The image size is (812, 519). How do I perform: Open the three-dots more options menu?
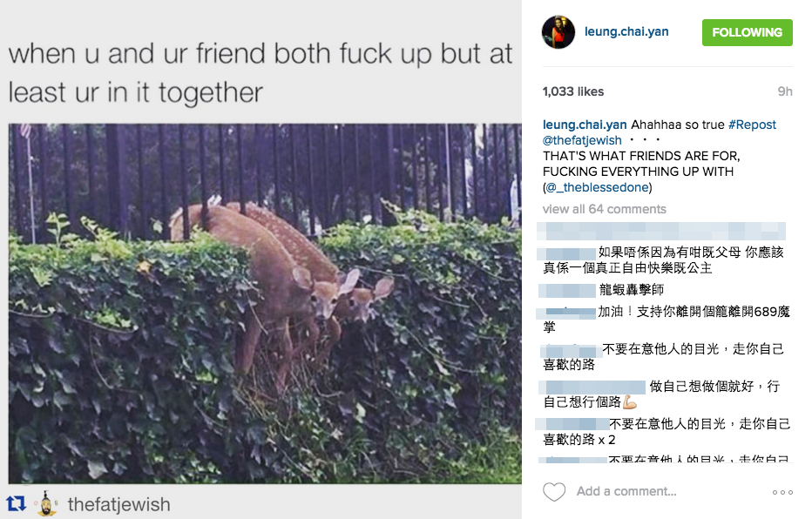(x=782, y=492)
